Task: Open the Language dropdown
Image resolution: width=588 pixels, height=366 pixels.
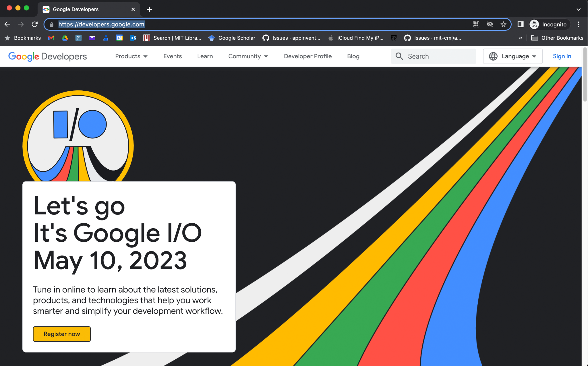Action: (512, 56)
